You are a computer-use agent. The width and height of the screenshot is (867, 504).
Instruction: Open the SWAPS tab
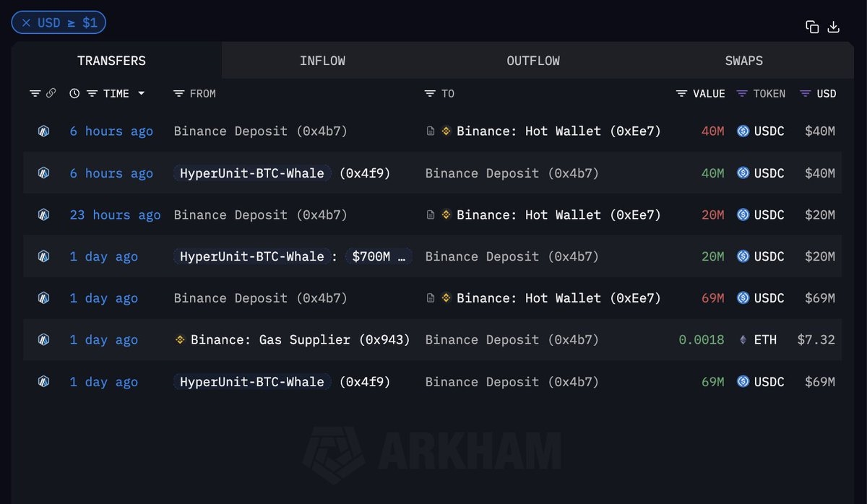pyautogui.click(x=743, y=61)
